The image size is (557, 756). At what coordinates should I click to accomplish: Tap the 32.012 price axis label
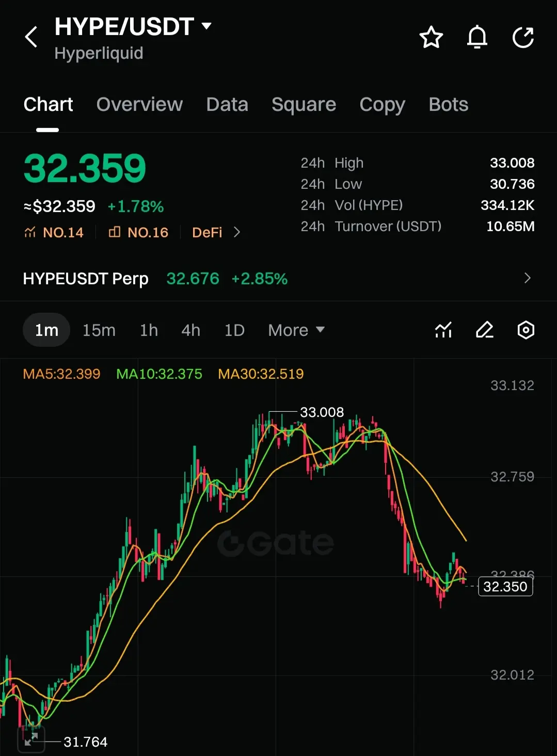coord(512,674)
